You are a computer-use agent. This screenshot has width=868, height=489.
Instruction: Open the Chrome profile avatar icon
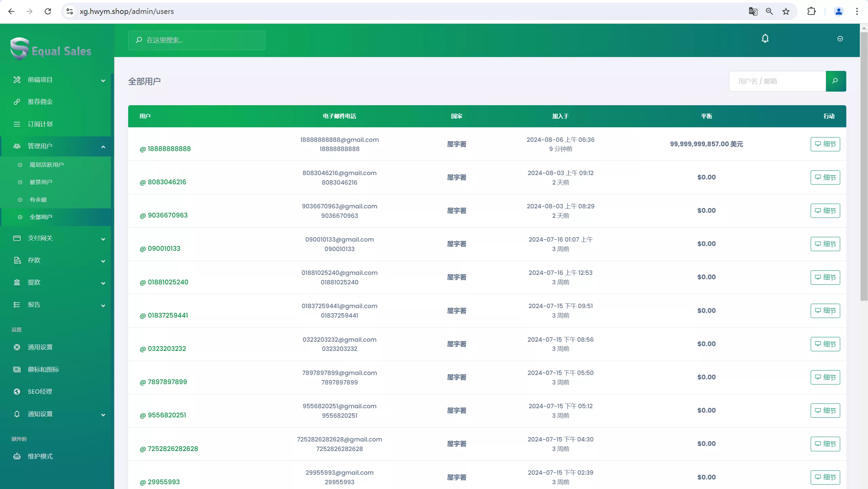point(839,12)
